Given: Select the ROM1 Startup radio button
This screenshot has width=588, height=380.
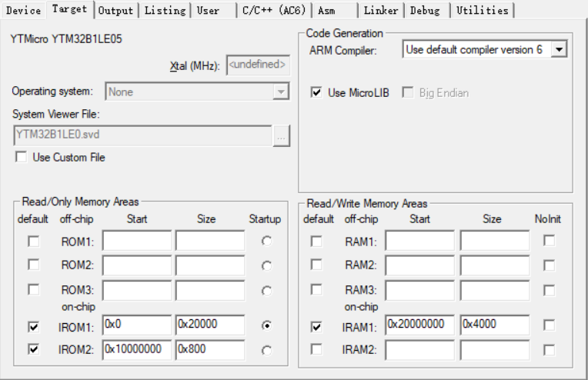Looking at the screenshot, I should click(x=266, y=242).
